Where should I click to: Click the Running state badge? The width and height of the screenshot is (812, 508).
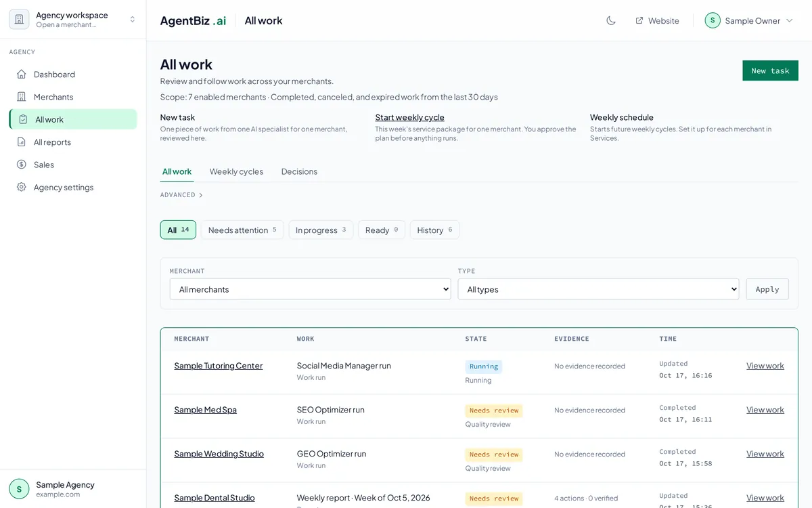click(484, 366)
